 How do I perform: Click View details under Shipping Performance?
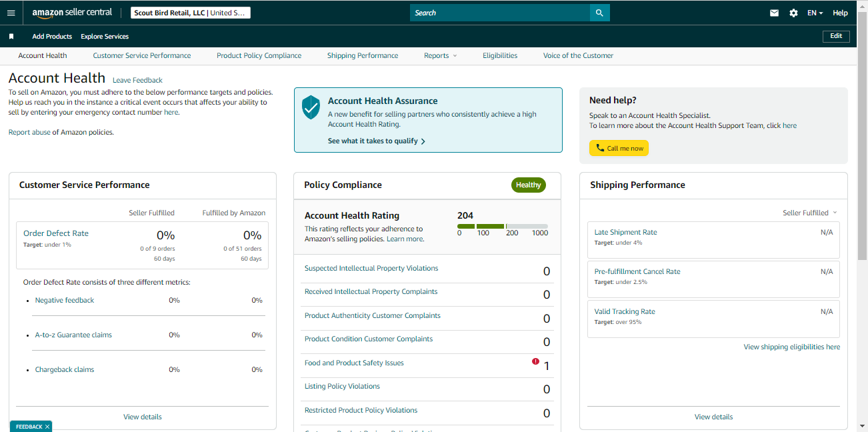[x=713, y=417]
